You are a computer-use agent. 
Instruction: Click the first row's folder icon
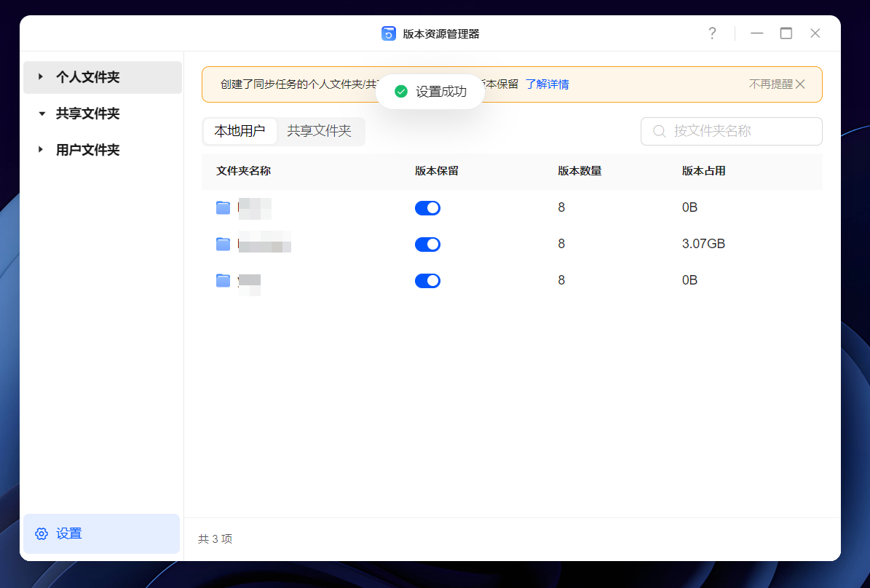(x=224, y=207)
